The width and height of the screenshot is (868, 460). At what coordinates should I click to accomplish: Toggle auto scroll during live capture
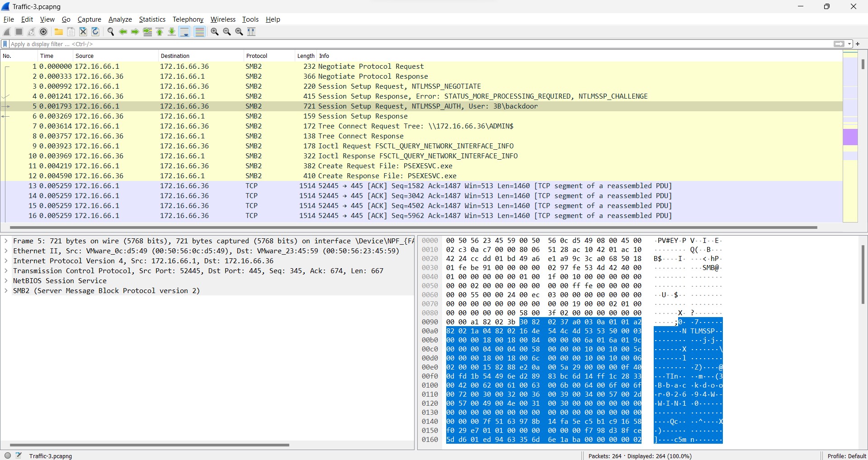click(x=184, y=32)
